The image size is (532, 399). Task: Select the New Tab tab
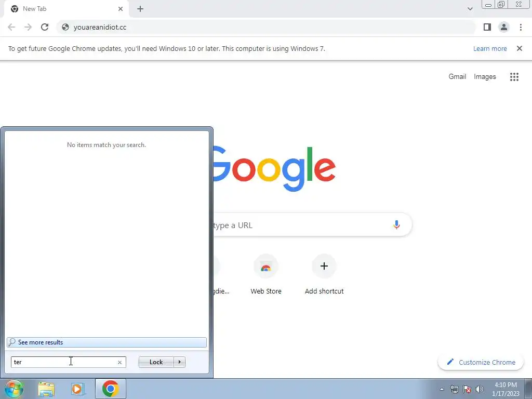[x=66, y=9]
